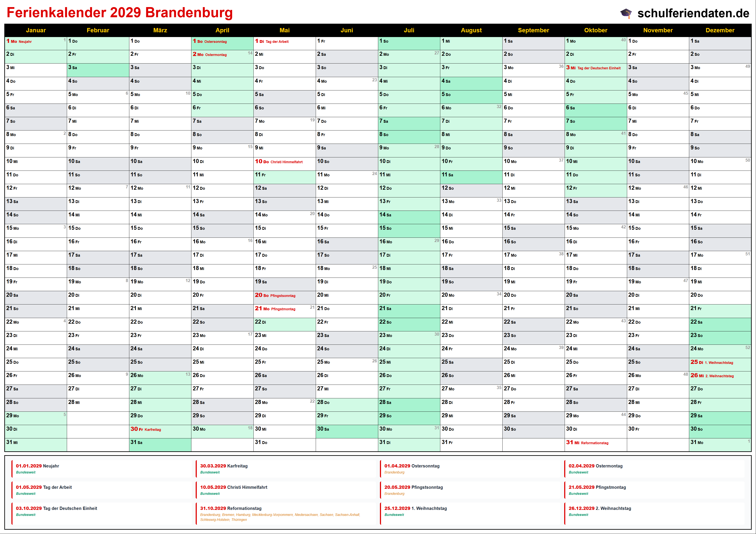756x534 pixels.
Task: Select the Dezember month header
Action: click(720, 30)
